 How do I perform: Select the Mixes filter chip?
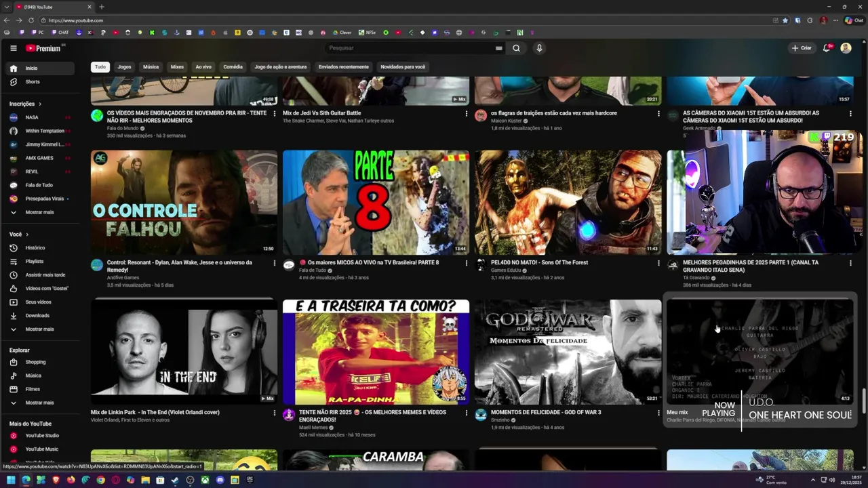click(x=177, y=67)
